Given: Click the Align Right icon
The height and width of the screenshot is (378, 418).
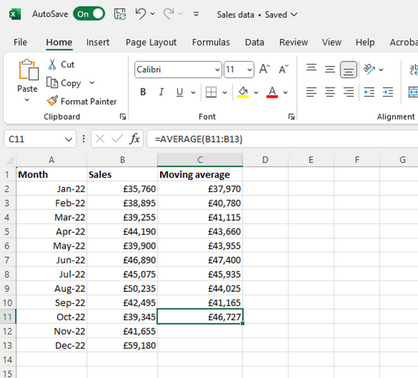Looking at the screenshot, I should [348, 92].
